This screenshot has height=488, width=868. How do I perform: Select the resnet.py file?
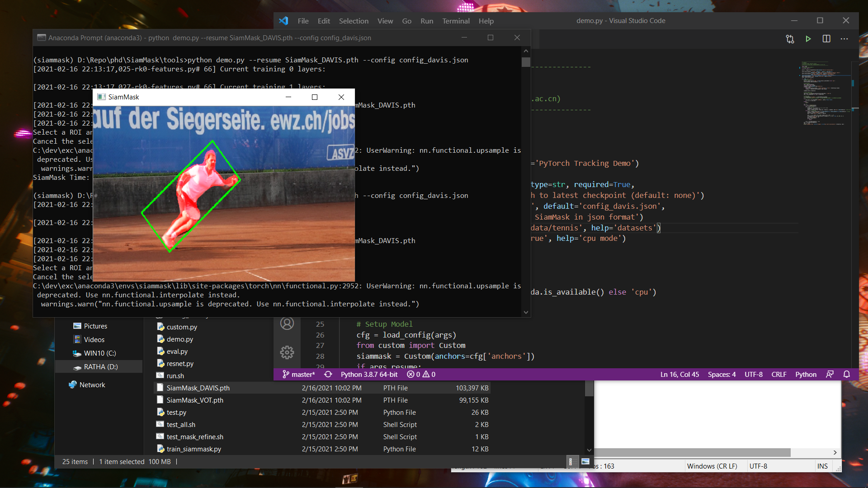(x=180, y=364)
